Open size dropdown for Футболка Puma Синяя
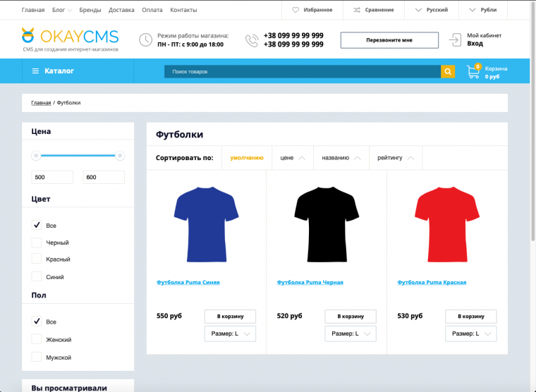 230,334
